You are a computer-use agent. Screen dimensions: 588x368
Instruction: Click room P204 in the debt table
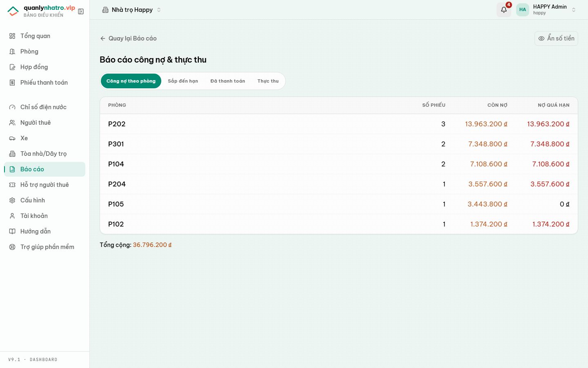(x=117, y=184)
